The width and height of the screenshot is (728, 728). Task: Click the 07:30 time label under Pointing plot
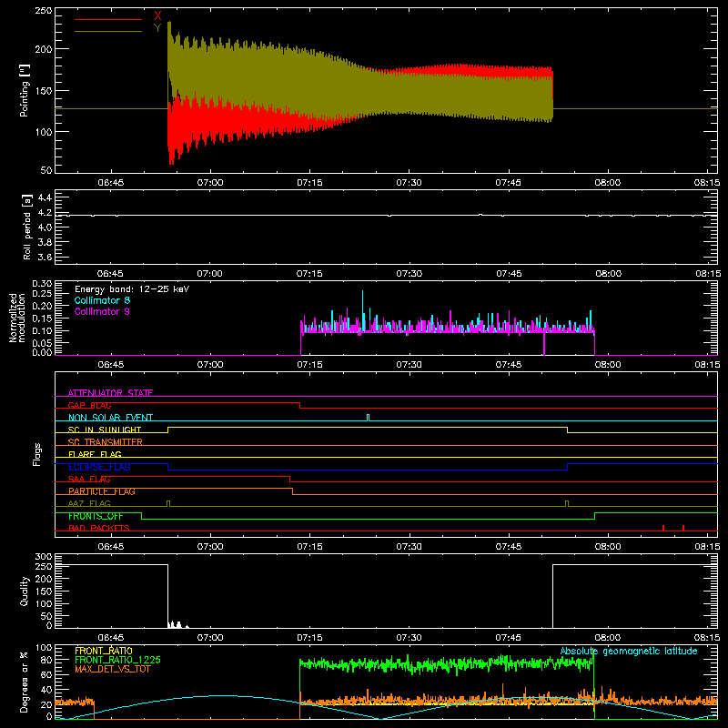(x=409, y=183)
